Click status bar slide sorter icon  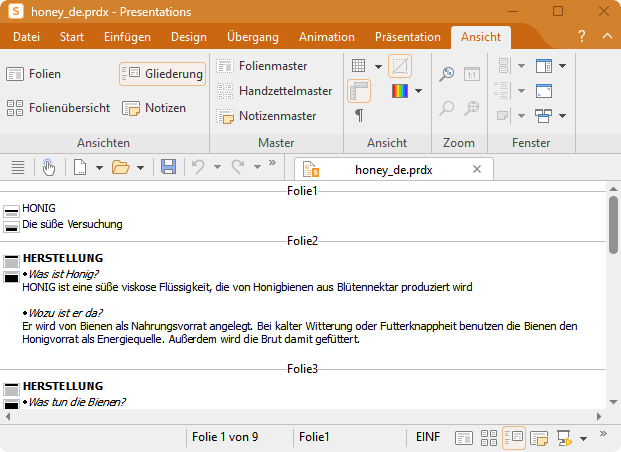coord(489,438)
